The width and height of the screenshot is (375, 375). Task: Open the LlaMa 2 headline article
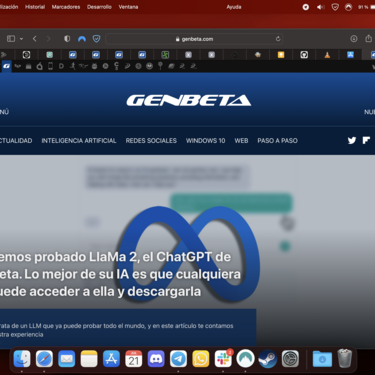click(x=120, y=274)
